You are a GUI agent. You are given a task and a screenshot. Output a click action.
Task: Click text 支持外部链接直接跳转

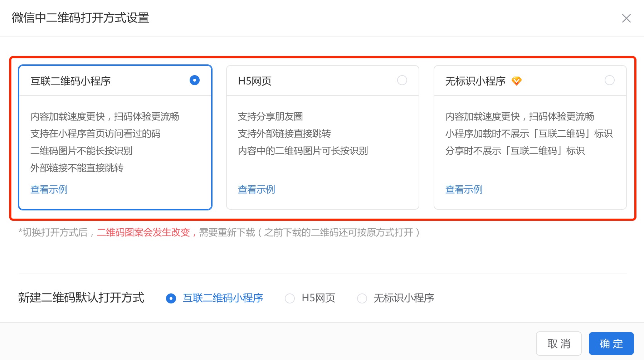click(284, 133)
